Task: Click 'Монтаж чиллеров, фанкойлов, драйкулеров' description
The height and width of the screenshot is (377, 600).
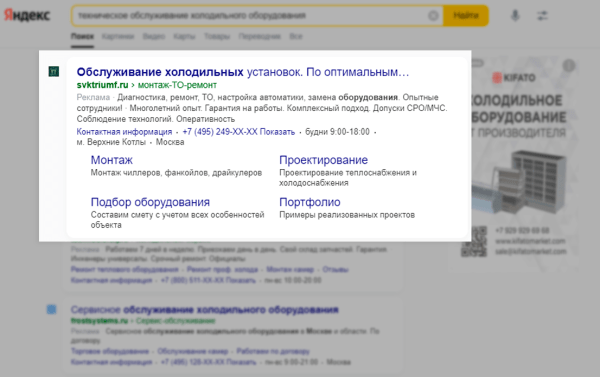Action: click(x=176, y=173)
